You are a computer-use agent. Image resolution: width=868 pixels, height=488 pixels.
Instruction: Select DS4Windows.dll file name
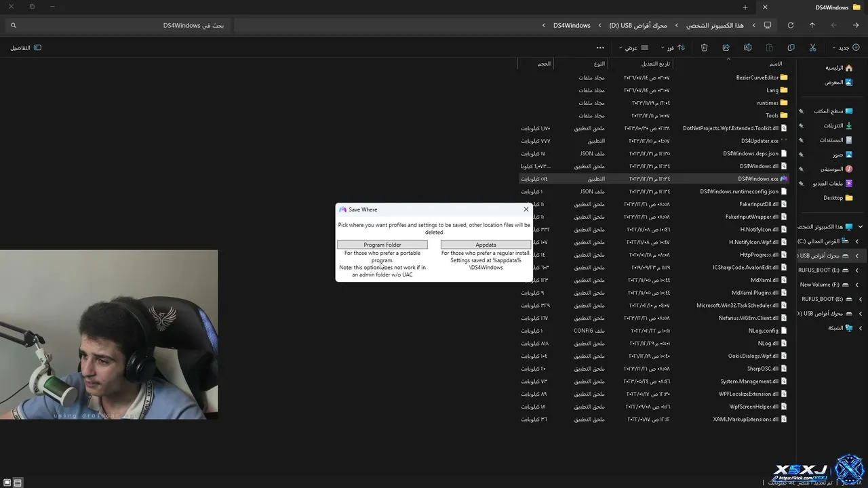(759, 166)
